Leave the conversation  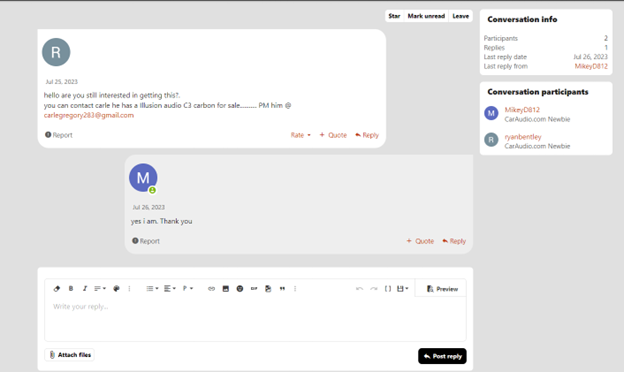click(x=460, y=16)
